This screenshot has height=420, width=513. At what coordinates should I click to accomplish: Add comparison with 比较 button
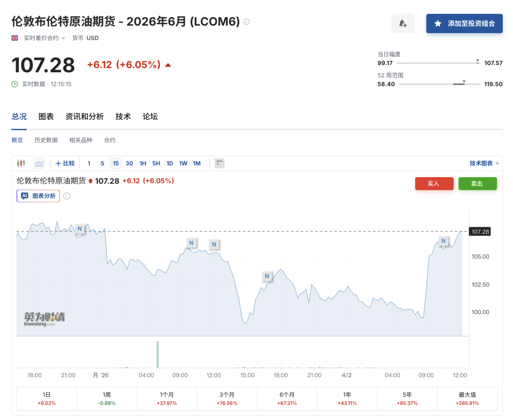65,163
